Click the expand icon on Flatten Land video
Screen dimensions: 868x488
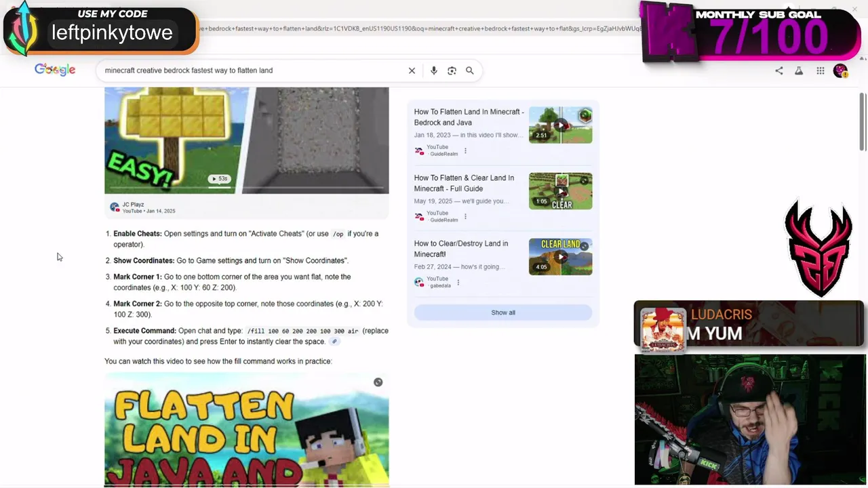pyautogui.click(x=378, y=382)
